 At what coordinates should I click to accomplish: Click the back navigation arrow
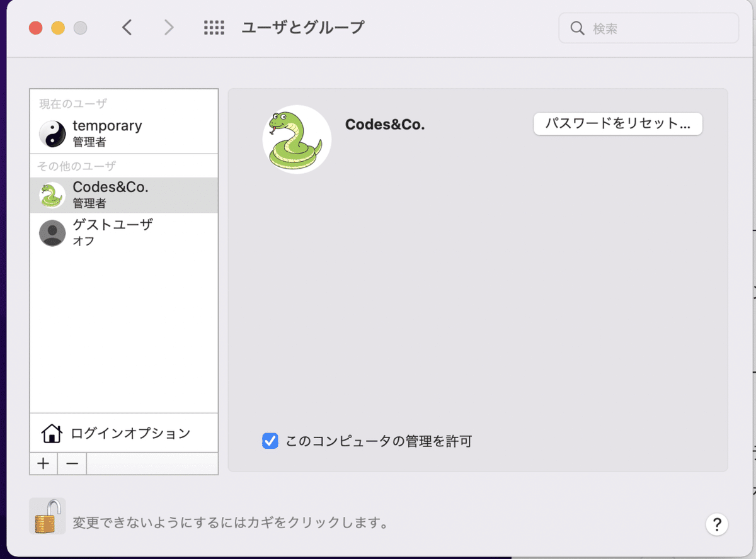127,27
